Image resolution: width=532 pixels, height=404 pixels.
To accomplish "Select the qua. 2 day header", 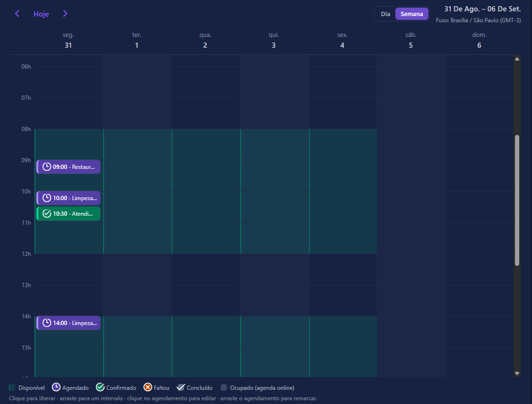I will tap(205, 40).
